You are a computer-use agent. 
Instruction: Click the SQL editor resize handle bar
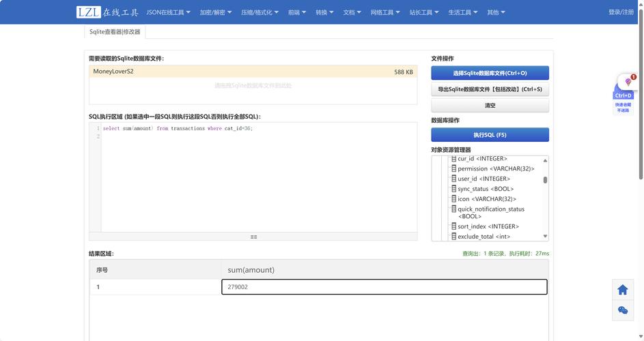coord(253,237)
